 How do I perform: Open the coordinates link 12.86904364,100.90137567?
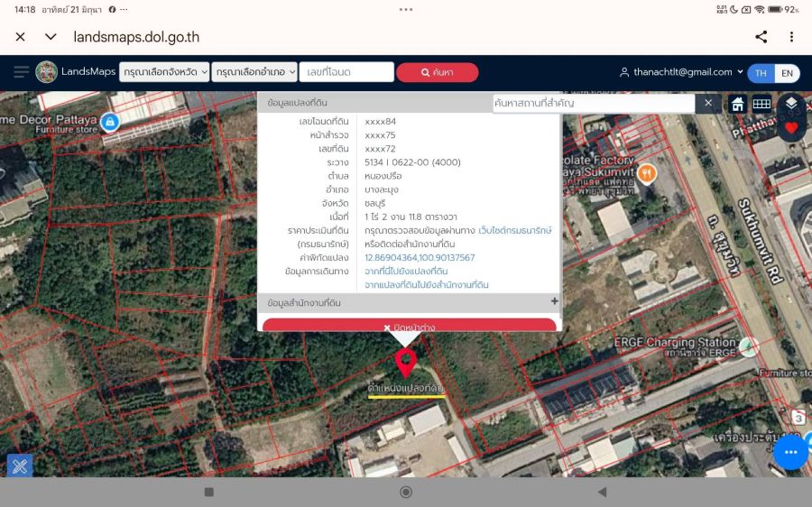coord(420,257)
